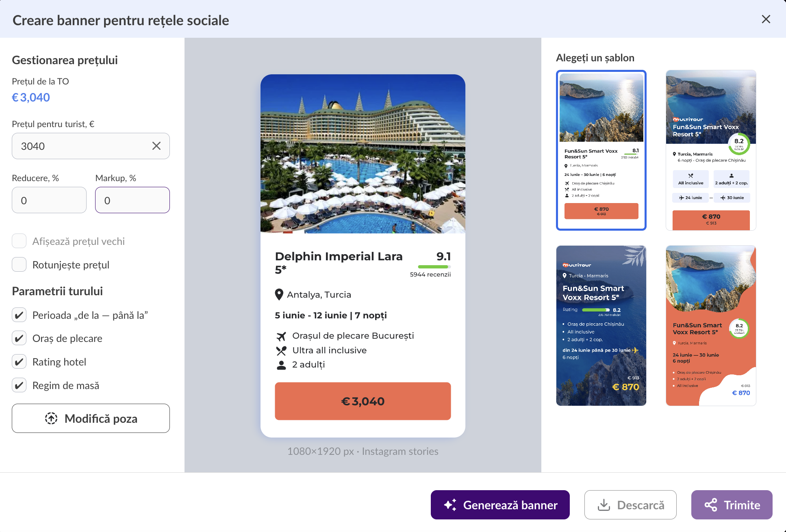786x532 pixels.
Task: Click the Markup percent input field
Action: (x=132, y=200)
